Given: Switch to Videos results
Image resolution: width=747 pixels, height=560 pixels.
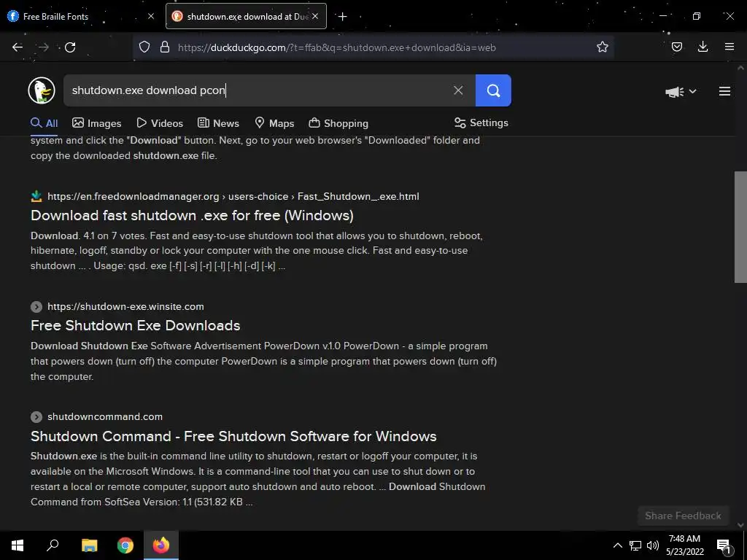Looking at the screenshot, I should 160,122.
